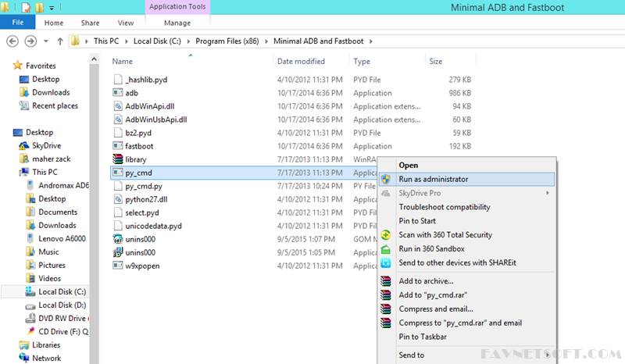Click the AdbWinApi.dll file icon
The height and width of the screenshot is (364, 625).
pos(118,106)
